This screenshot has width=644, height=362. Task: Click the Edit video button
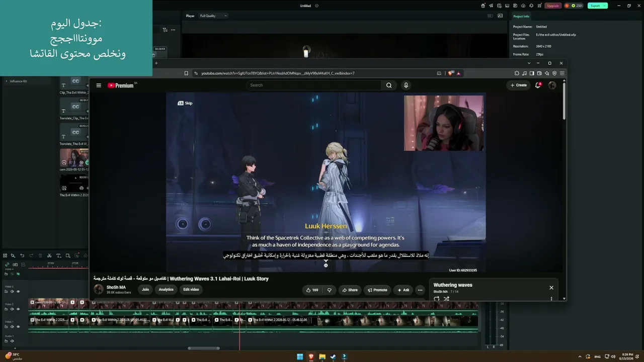pos(191,290)
